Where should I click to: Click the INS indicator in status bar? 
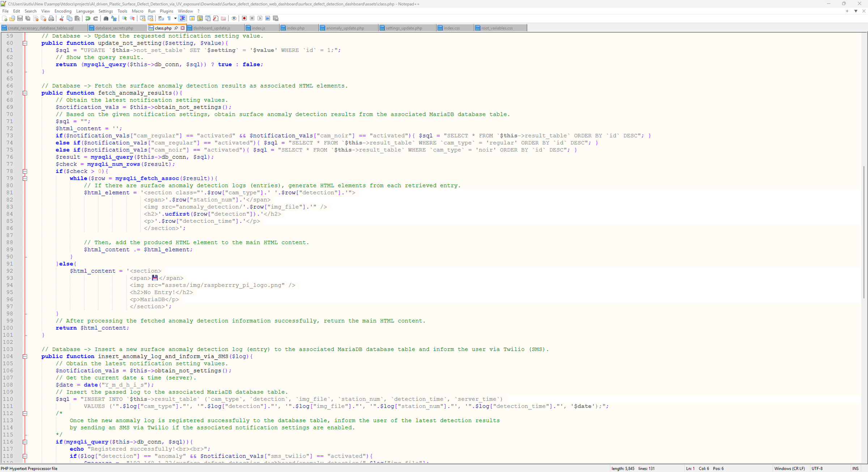855,468
